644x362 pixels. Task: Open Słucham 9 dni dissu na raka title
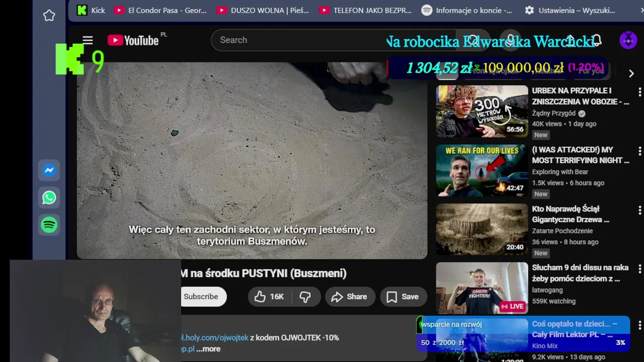[580, 273]
